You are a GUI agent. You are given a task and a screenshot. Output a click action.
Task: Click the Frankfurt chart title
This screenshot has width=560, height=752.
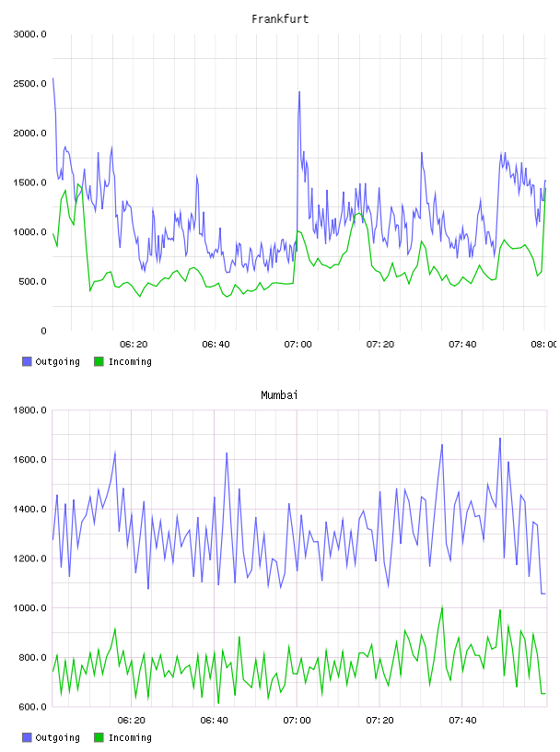click(x=280, y=19)
